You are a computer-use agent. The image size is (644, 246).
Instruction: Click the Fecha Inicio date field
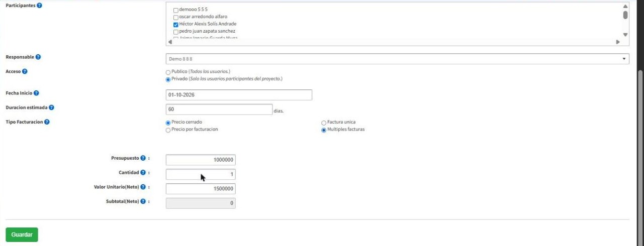point(239,95)
